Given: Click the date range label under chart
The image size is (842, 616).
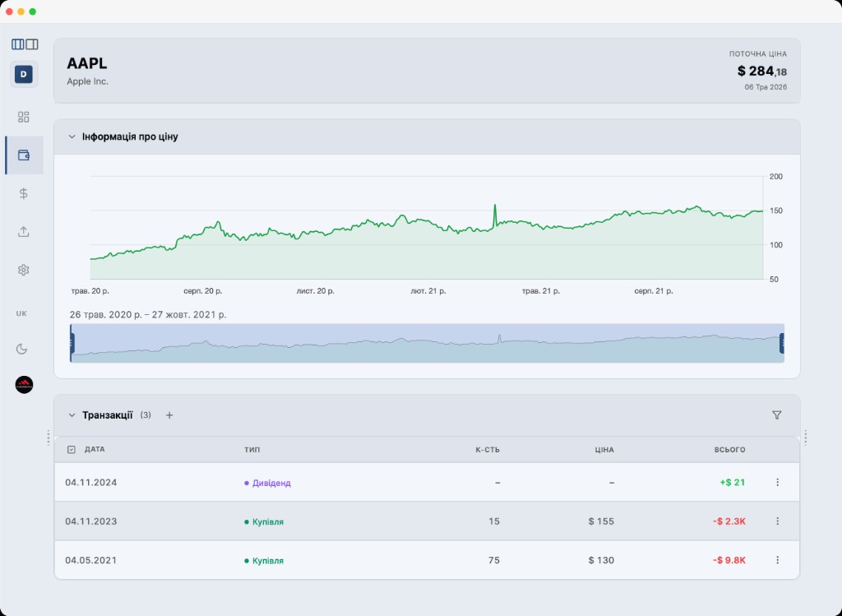Looking at the screenshot, I should pos(148,315).
